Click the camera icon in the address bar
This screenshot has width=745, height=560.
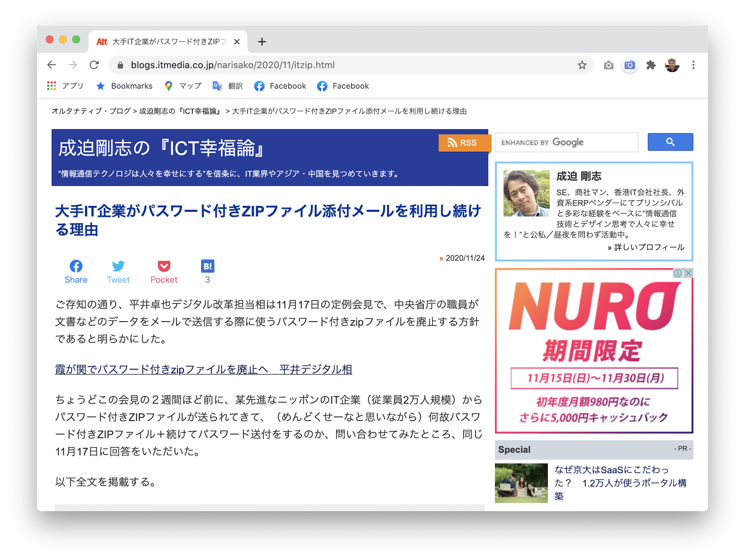[x=630, y=65]
